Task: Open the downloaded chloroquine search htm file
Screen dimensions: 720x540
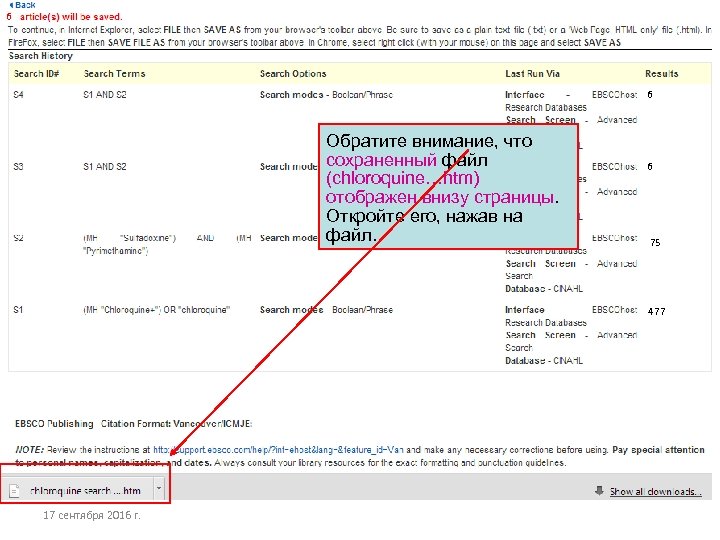Action: coord(85,490)
